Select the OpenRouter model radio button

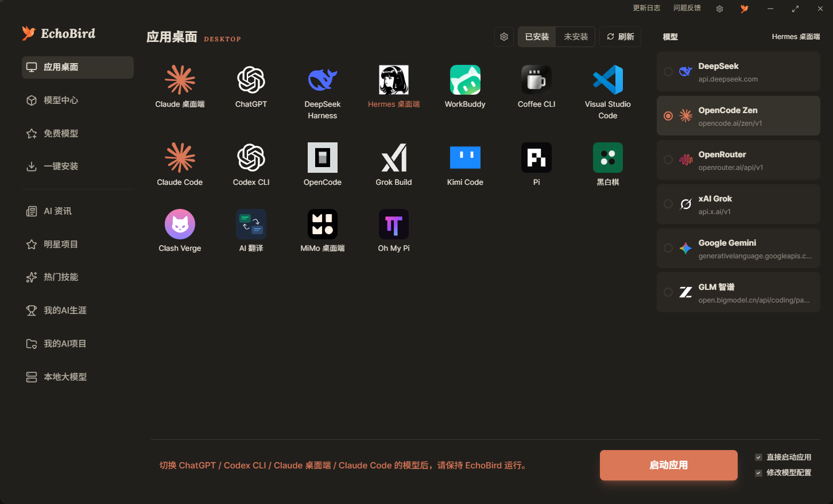coord(668,160)
